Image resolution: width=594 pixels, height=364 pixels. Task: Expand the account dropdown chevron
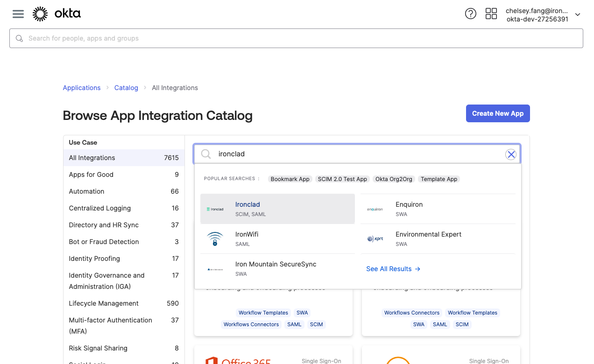point(578,14)
